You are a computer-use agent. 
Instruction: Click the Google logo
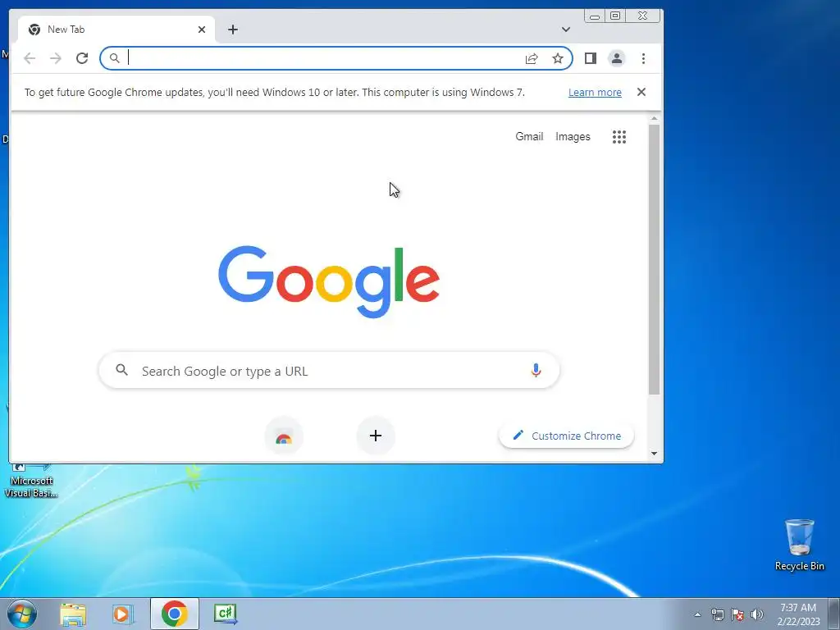point(329,281)
